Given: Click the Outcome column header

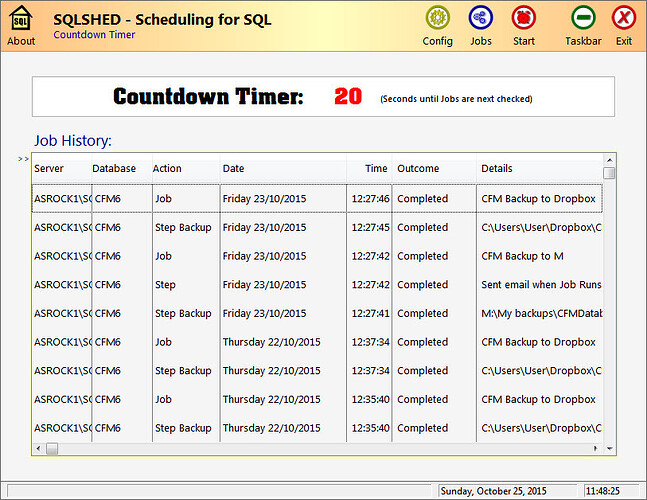Looking at the screenshot, I should (x=434, y=169).
